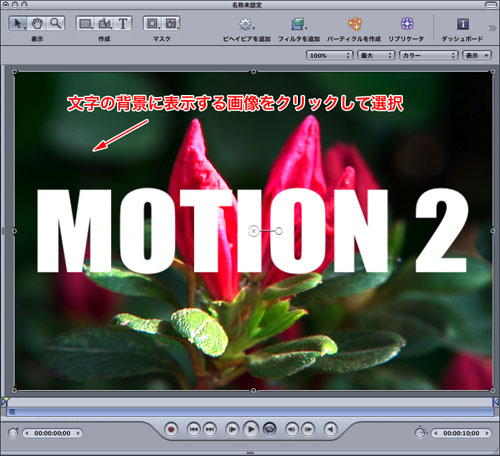The height and width of the screenshot is (456, 500).
Task: Show hidden toolbar items via double chevron
Action: point(492,28)
